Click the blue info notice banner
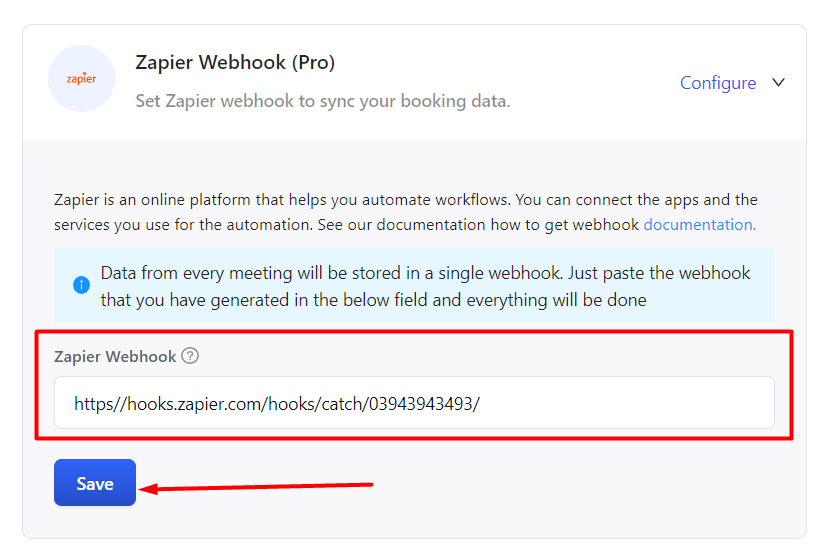Screen dimensions: 828x560 click(x=414, y=286)
